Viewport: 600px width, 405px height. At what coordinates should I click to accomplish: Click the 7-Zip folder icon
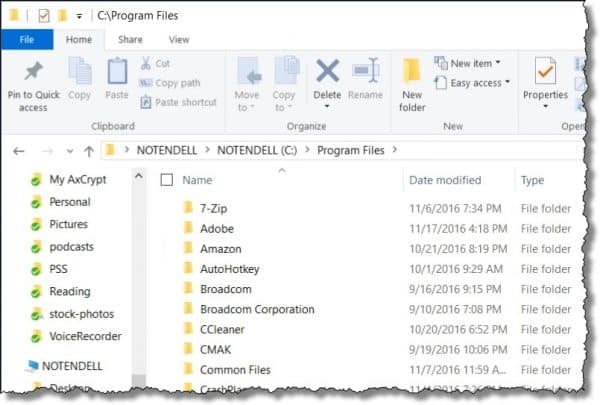[x=188, y=208]
